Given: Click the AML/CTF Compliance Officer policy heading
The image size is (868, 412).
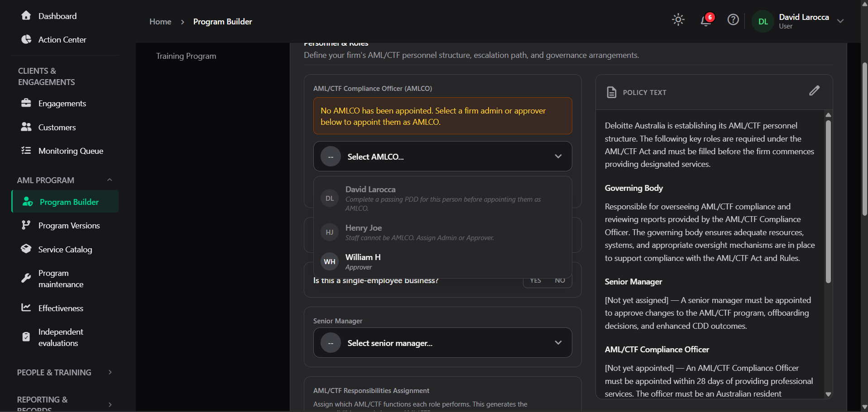Looking at the screenshot, I should pos(657,349).
